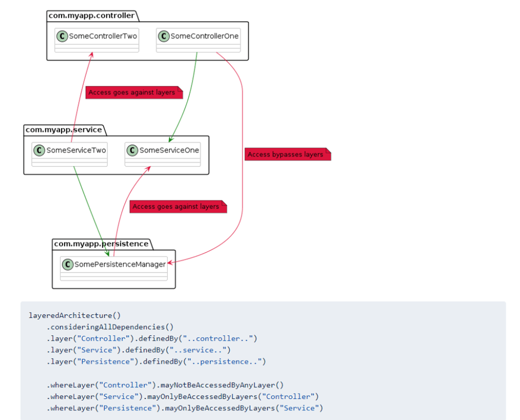Select the com.myapp.service package tab
This screenshot has width=520, height=420.
pos(64,130)
